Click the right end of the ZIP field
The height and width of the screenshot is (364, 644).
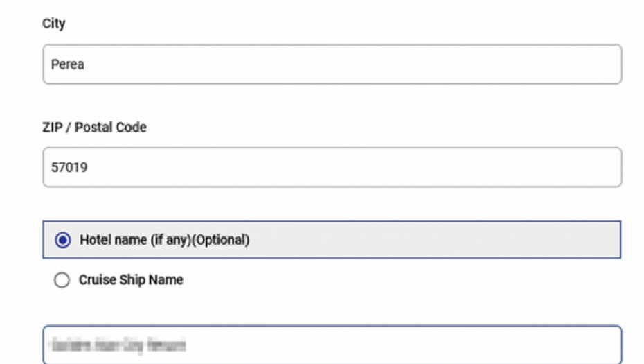[602, 167]
